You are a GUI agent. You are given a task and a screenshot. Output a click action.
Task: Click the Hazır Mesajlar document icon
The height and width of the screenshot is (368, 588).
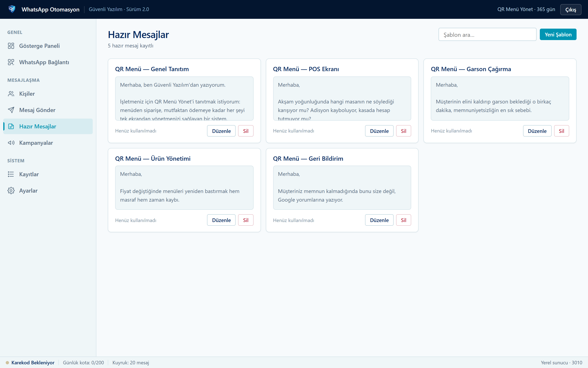click(x=11, y=126)
